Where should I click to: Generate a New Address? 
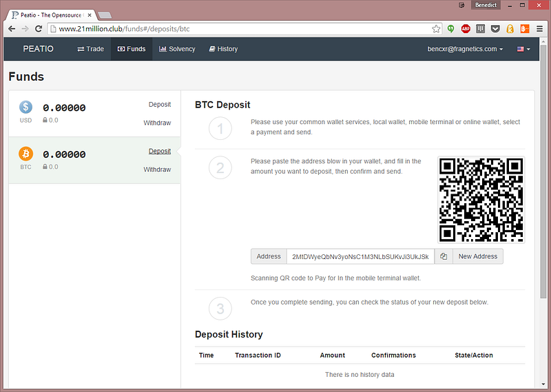pyautogui.click(x=477, y=256)
